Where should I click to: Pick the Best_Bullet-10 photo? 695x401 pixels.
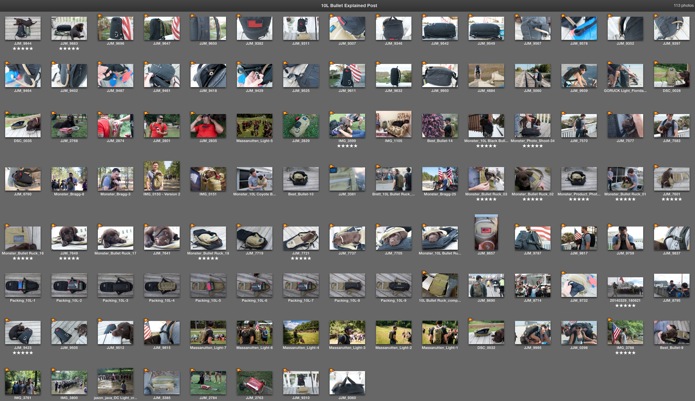pyautogui.click(x=301, y=179)
